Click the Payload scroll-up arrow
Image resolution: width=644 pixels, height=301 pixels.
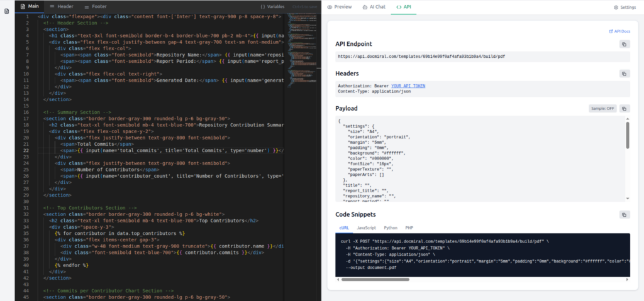point(627,119)
